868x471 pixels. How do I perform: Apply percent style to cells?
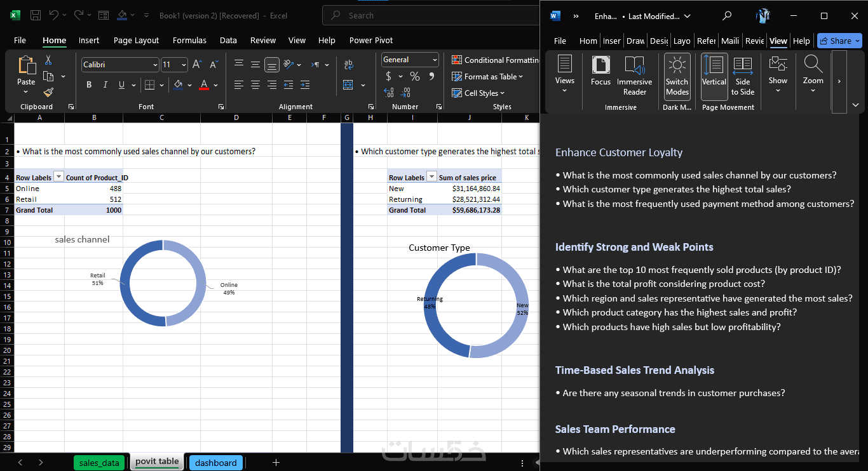(x=415, y=76)
